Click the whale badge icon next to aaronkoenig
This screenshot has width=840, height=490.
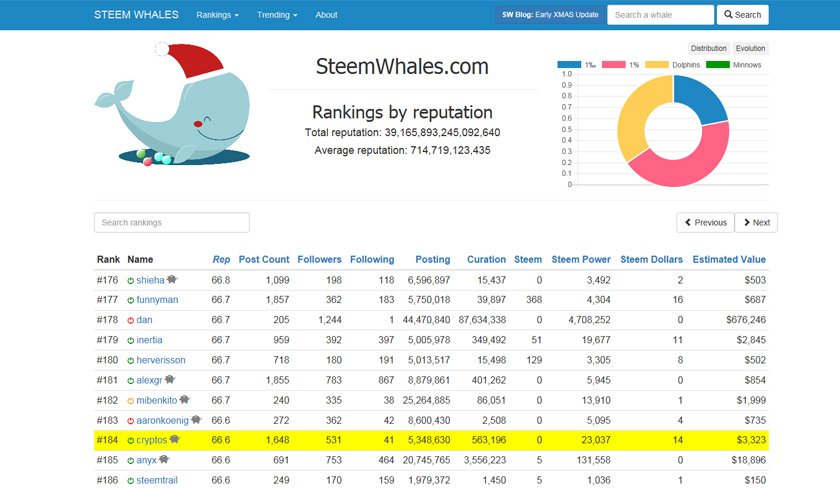(196, 420)
